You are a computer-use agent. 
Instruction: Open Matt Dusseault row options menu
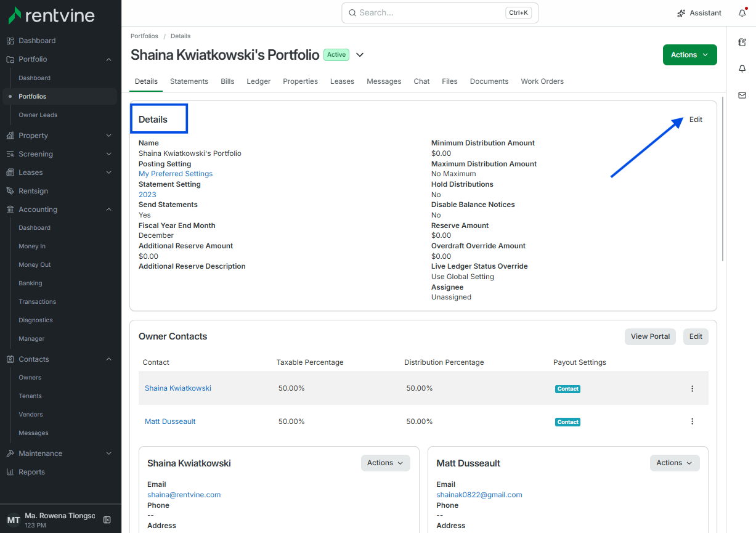coord(692,421)
